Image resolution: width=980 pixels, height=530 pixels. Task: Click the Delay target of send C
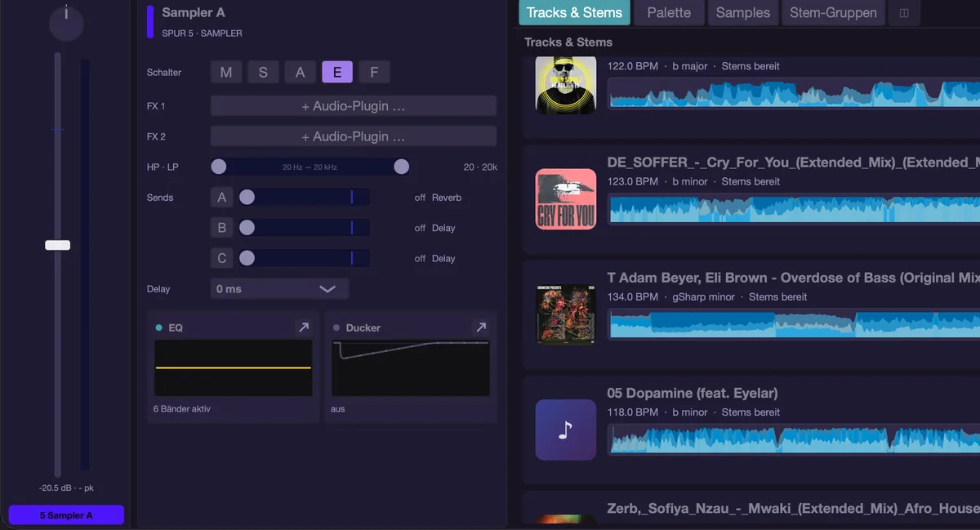click(443, 258)
